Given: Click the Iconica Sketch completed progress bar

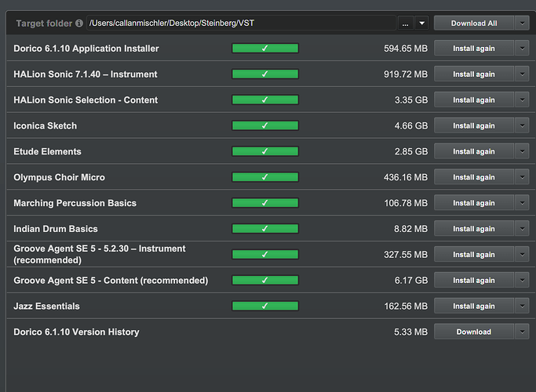Looking at the screenshot, I should (265, 125).
